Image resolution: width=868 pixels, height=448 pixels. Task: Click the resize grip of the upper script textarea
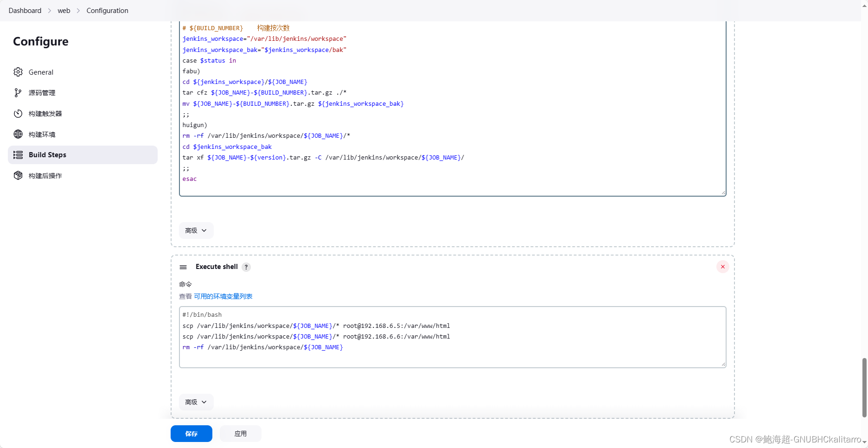tap(723, 192)
